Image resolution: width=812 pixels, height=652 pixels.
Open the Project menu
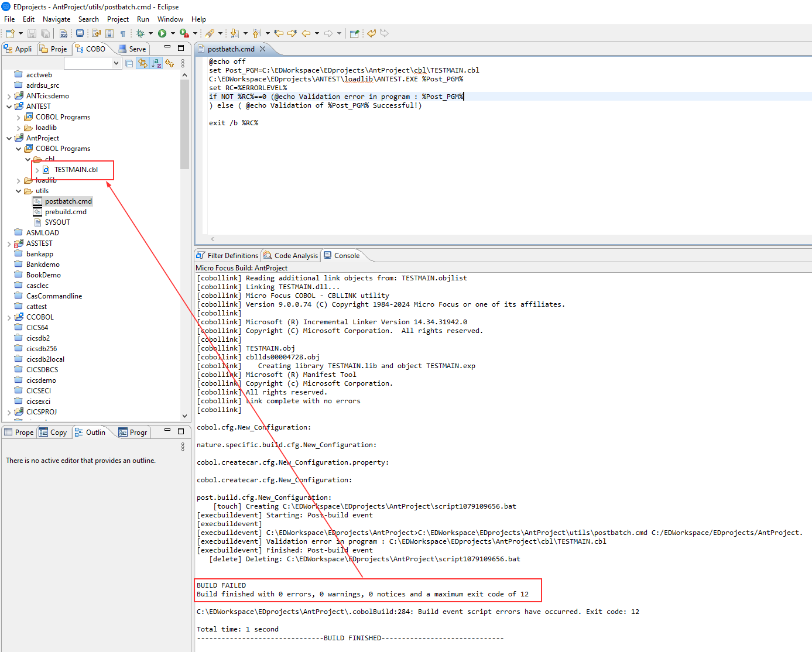pyautogui.click(x=118, y=19)
